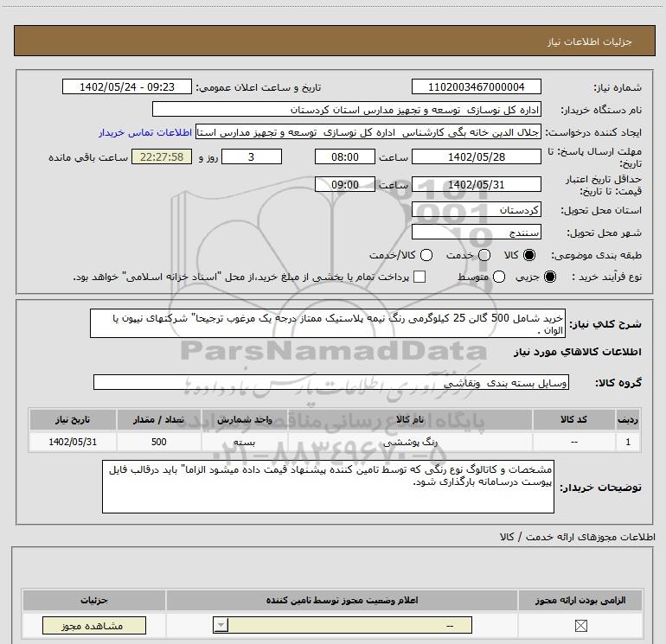The width and height of the screenshot is (666, 644).
Task: Select the کالا/خدمت radio option
Action: click(x=426, y=255)
